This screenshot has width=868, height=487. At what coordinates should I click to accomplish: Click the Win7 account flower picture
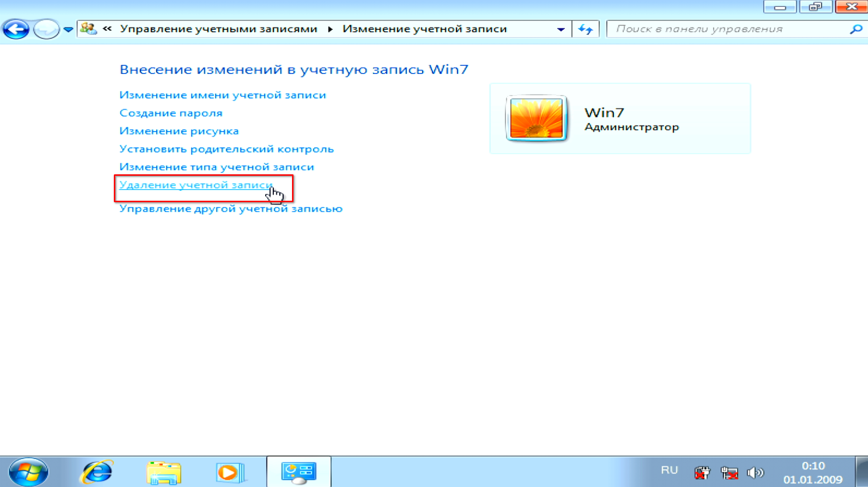point(536,118)
